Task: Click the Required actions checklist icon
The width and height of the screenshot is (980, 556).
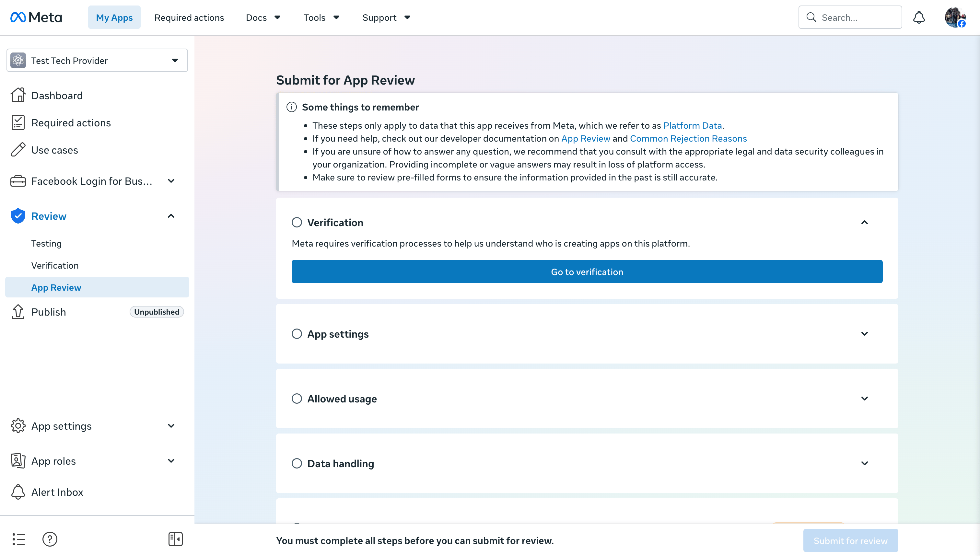Action: [18, 122]
